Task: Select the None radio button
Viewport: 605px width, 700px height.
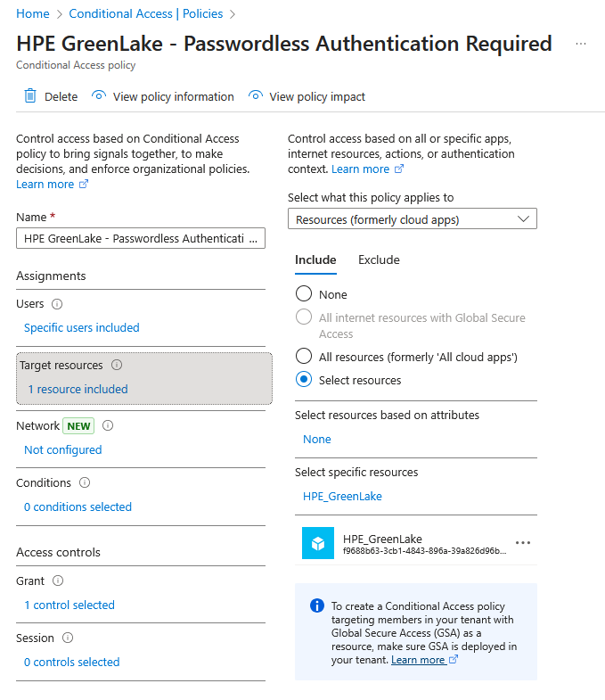Action: pos(304,294)
